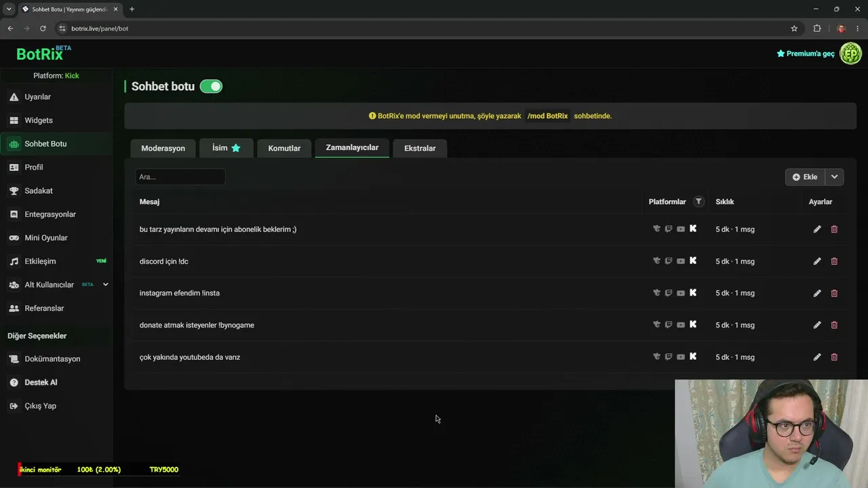The image size is (868, 488).
Task: Focus the Ara... search field
Action: pyautogui.click(x=180, y=177)
